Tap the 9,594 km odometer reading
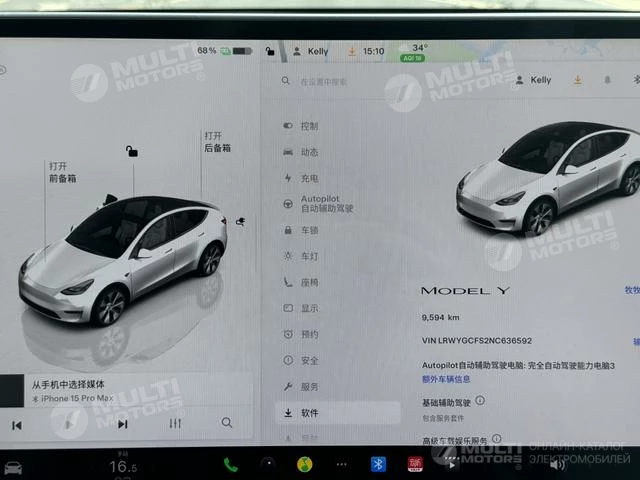Screen dimensions: 640x480 click(x=440, y=317)
